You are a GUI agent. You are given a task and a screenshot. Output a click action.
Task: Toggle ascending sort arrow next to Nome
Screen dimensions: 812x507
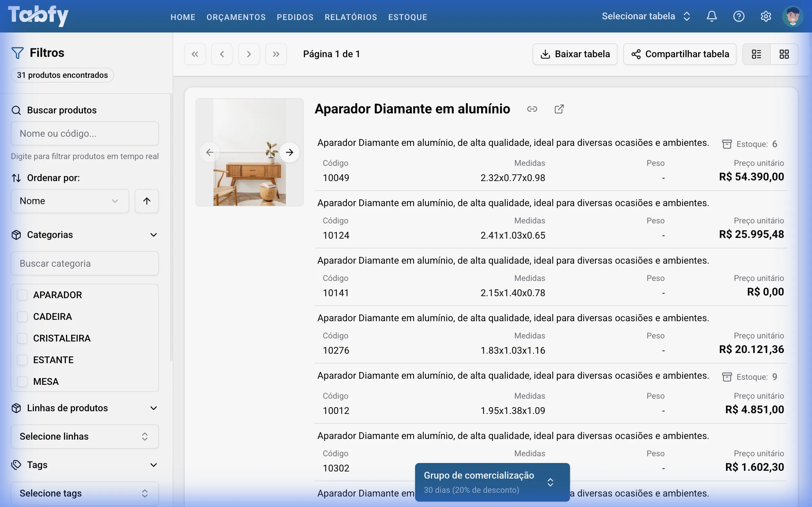[146, 201]
